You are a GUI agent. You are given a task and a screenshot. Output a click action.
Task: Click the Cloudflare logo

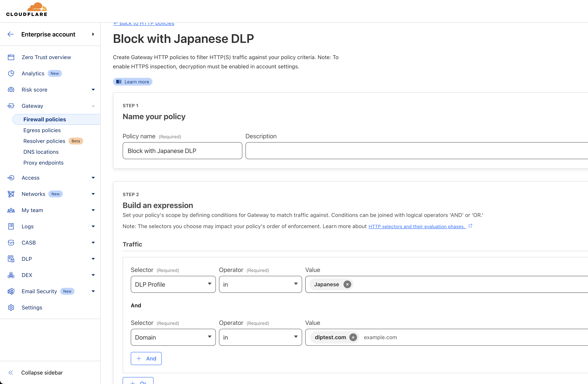pos(27,10)
